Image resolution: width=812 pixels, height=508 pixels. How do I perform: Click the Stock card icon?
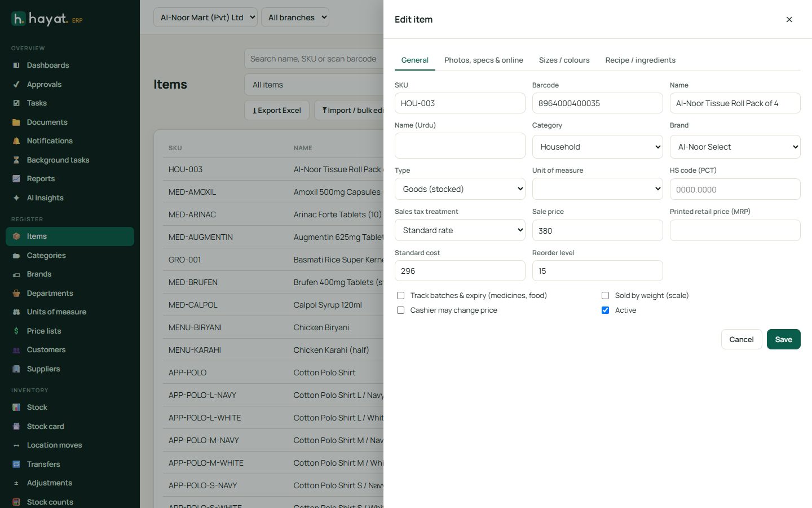(16, 427)
